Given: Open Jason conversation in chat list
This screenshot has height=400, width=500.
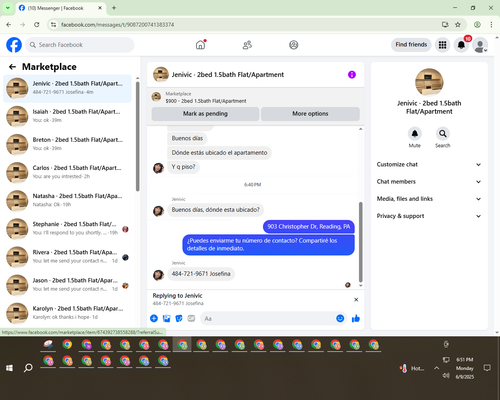Looking at the screenshot, I should pos(68,285).
